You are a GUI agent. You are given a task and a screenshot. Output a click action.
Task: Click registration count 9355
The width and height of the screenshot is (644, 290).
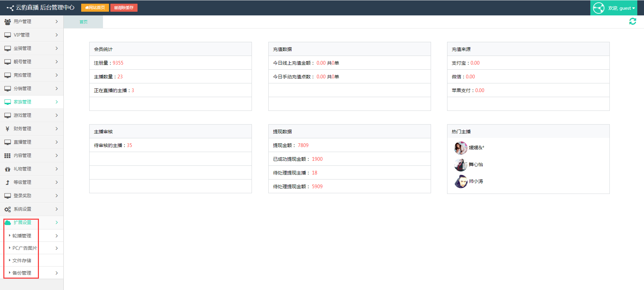118,63
